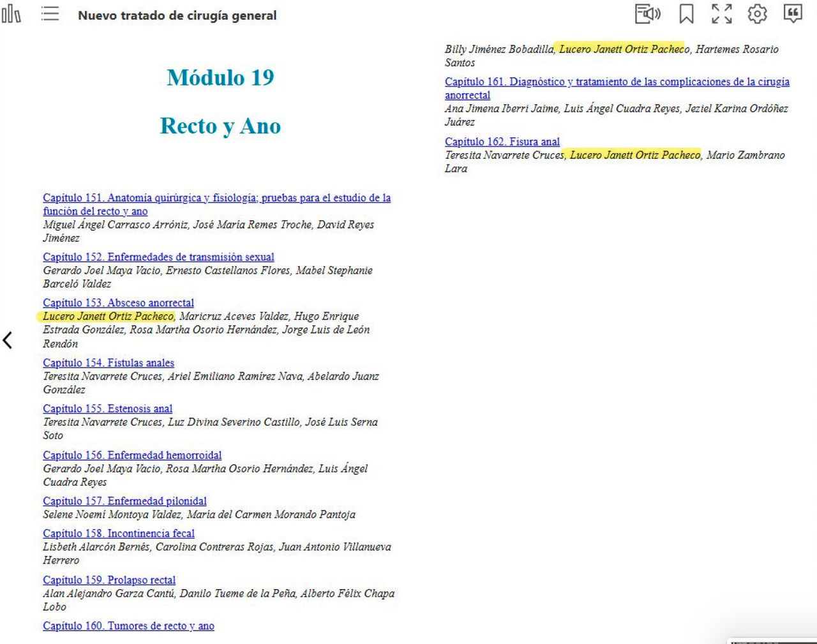Screen dimensions: 817x644
Task: Open reader settings gear
Action: [757, 14]
